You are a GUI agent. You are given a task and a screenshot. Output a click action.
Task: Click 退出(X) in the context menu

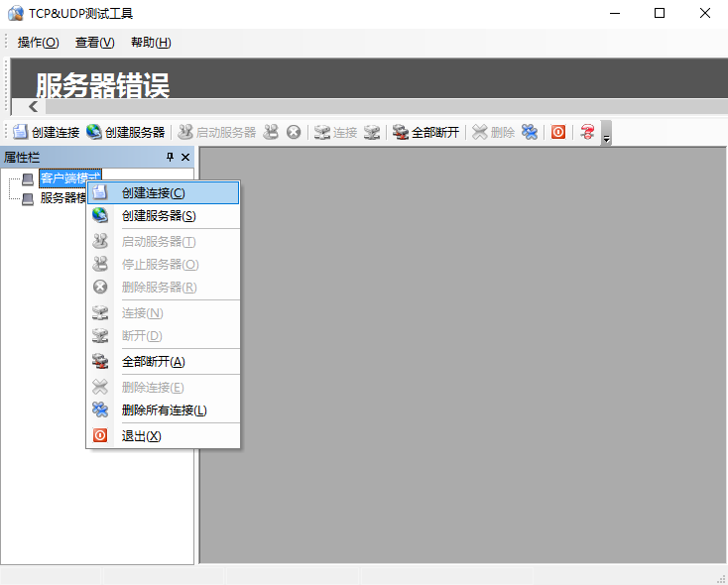coord(141,436)
